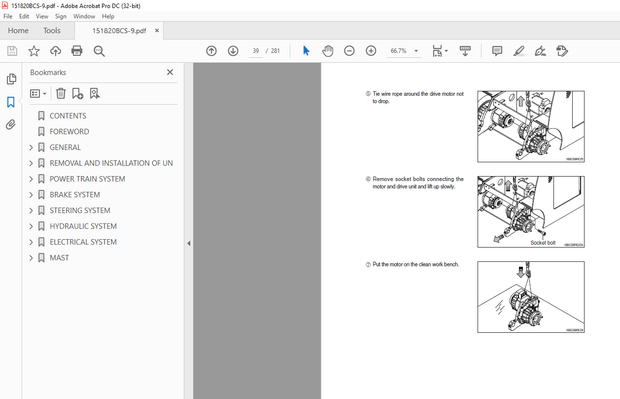Image resolution: width=620 pixels, height=399 pixels.
Task: Click the Socket bolt removal illustration
Action: (531, 212)
